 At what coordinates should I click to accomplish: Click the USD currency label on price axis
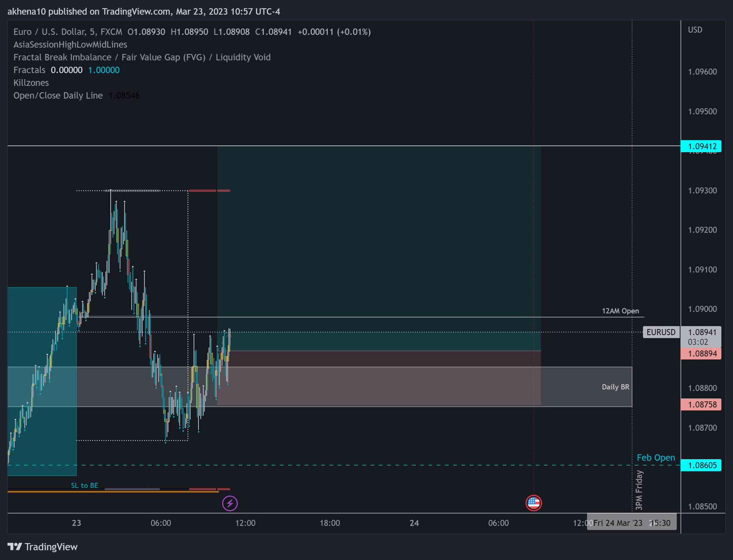click(x=695, y=30)
